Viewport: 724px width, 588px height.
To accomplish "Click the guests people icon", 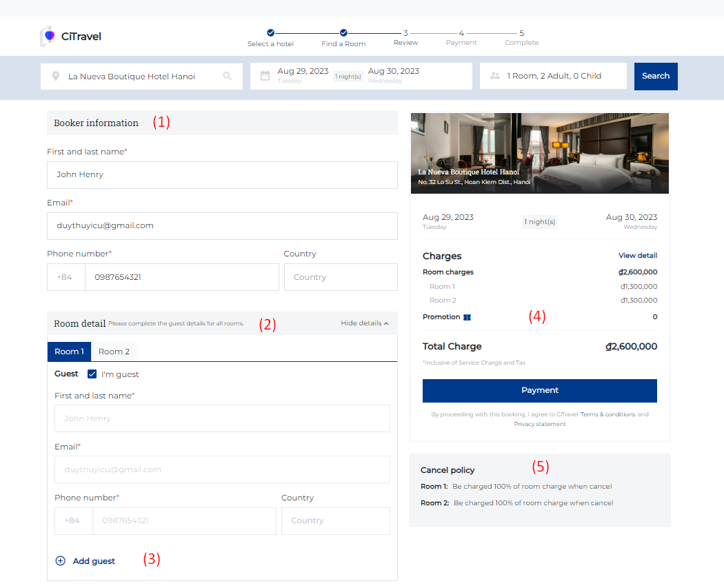I will [494, 77].
